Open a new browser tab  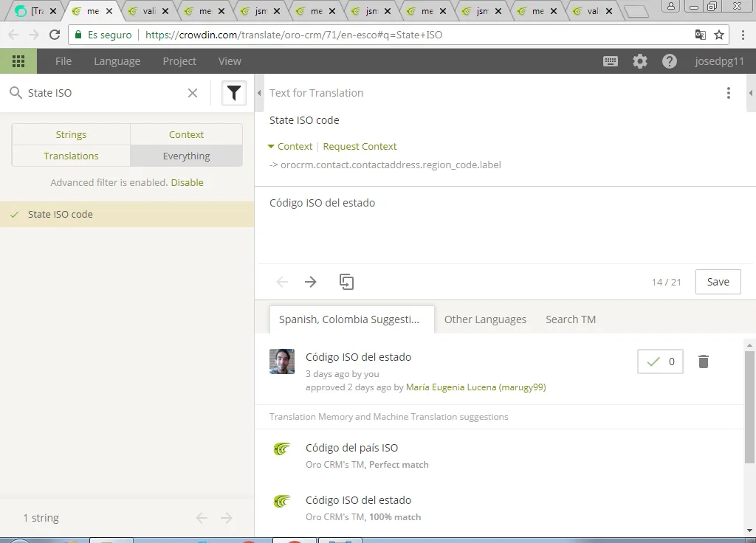[636, 11]
